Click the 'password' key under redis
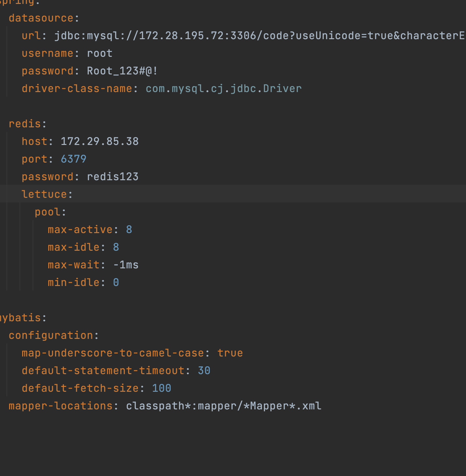 point(48,177)
